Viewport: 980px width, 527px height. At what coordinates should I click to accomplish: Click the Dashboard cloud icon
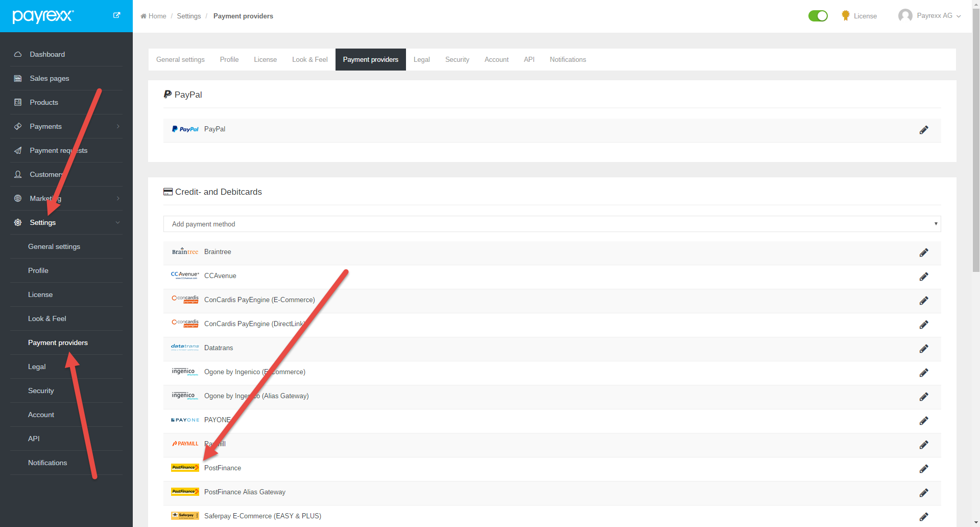click(18, 54)
